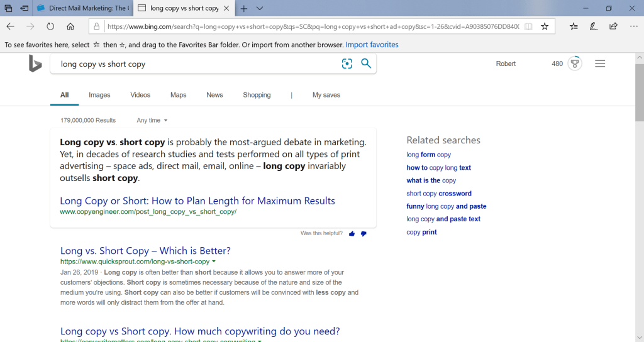This screenshot has height=342, width=644.
Task: Click the Bing logo icon
Action: [x=35, y=63]
